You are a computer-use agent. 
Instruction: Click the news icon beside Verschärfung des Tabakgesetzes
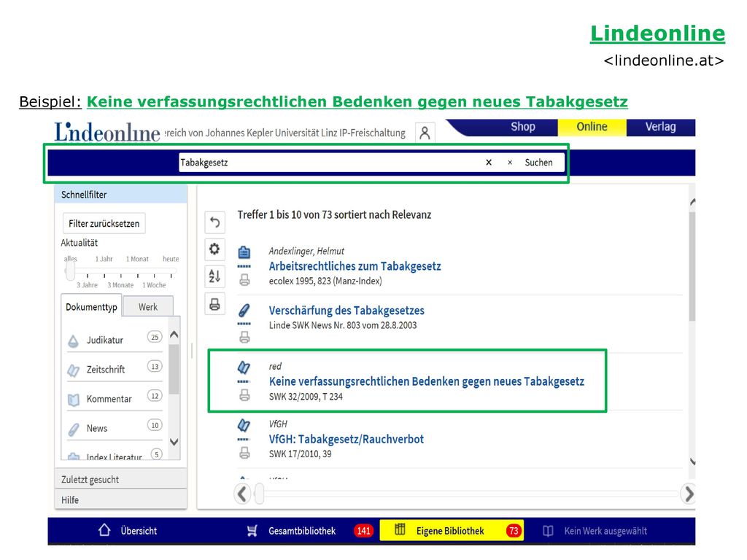click(x=244, y=311)
